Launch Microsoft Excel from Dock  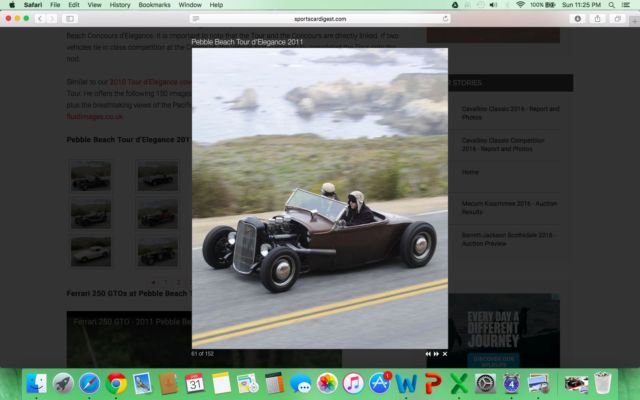click(x=459, y=384)
